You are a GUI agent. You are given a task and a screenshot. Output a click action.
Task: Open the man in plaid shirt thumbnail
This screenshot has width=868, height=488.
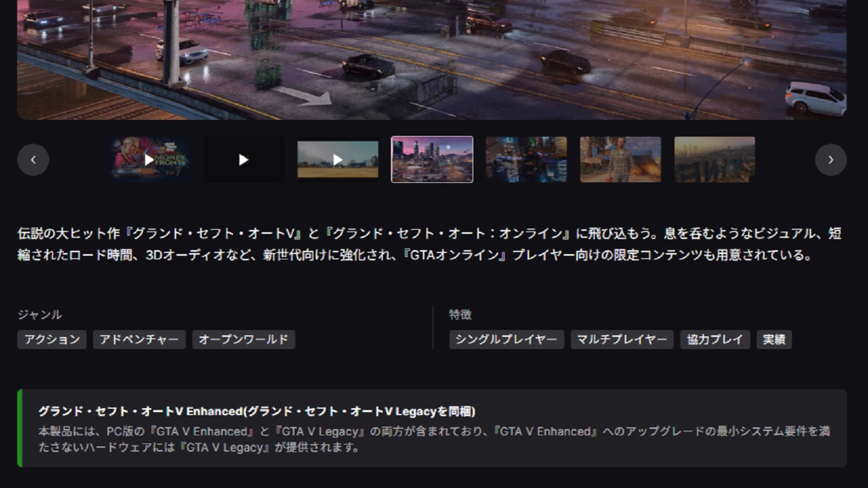(x=621, y=160)
